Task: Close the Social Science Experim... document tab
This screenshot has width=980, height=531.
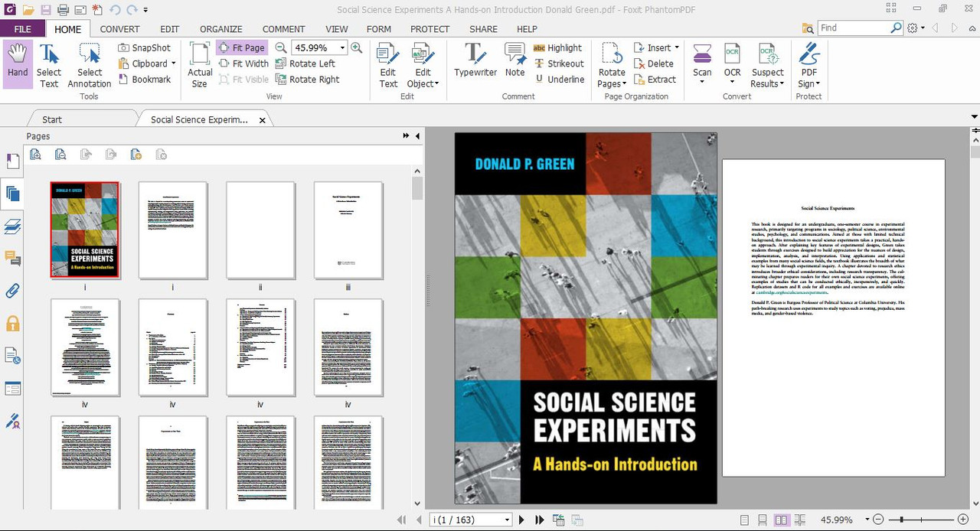Action: point(263,120)
